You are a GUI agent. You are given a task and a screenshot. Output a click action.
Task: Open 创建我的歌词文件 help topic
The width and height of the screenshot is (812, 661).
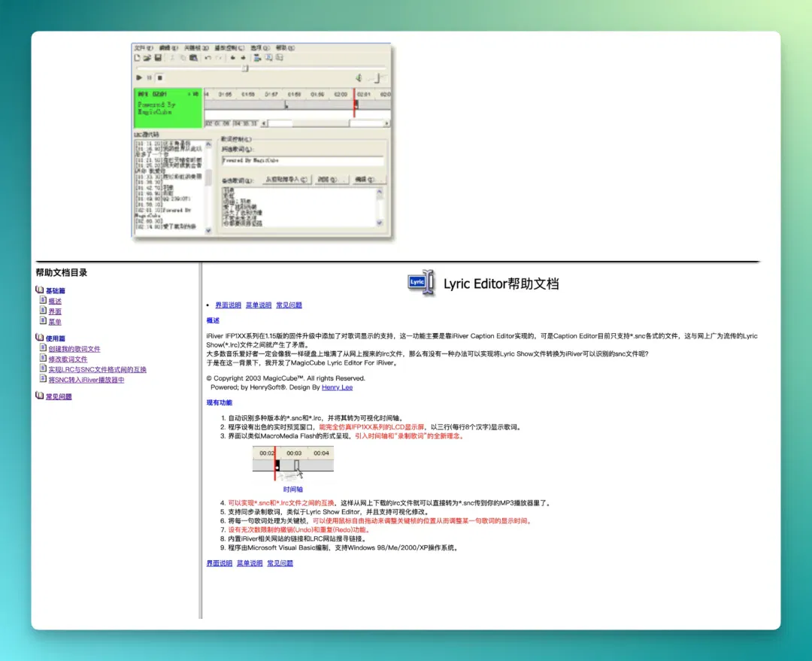pos(74,349)
